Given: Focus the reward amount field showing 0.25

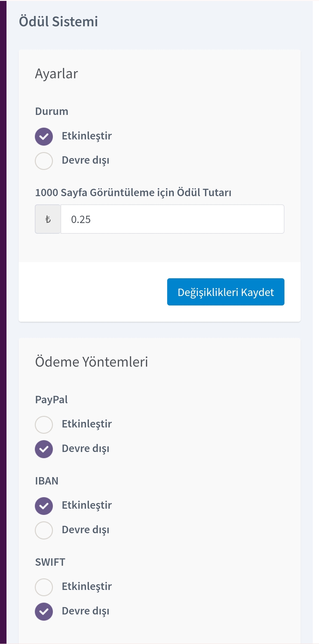Looking at the screenshot, I should coord(172,219).
